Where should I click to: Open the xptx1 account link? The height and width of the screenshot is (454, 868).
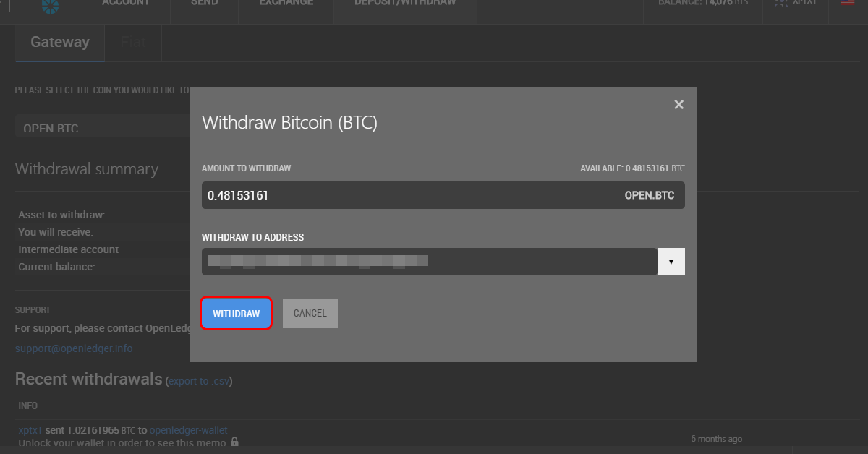(30, 430)
